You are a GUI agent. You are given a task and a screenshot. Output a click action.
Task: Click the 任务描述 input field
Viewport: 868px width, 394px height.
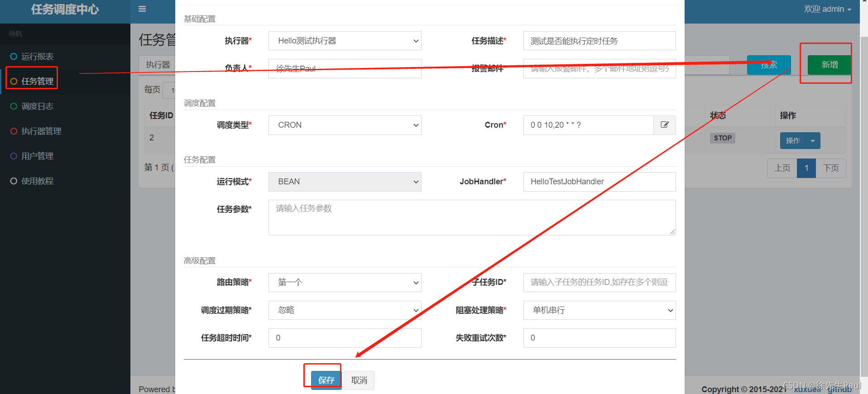599,41
